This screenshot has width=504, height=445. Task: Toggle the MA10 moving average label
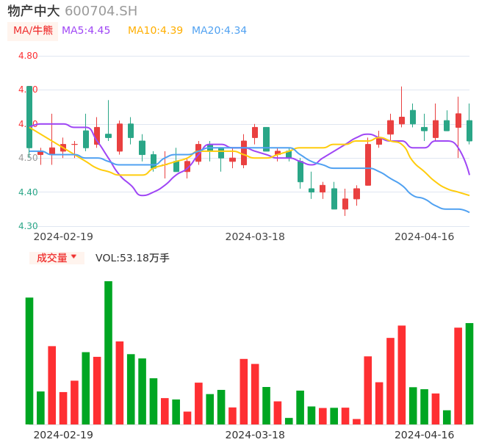(x=155, y=31)
